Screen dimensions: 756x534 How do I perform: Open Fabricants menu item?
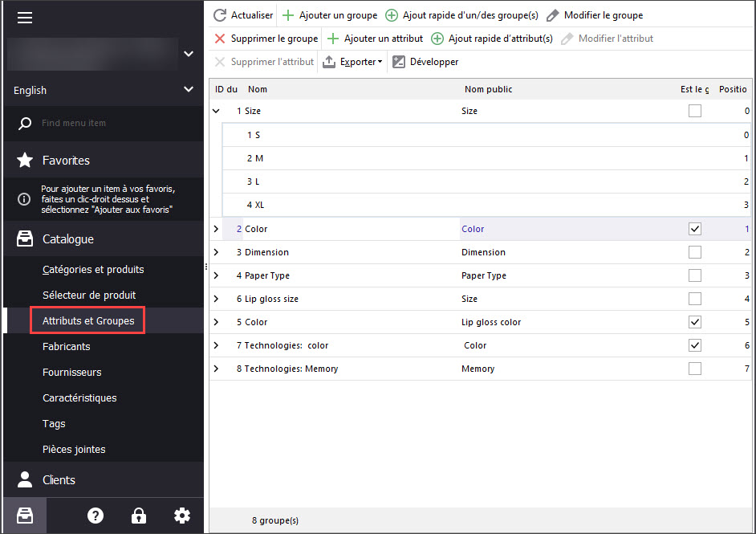(x=67, y=346)
